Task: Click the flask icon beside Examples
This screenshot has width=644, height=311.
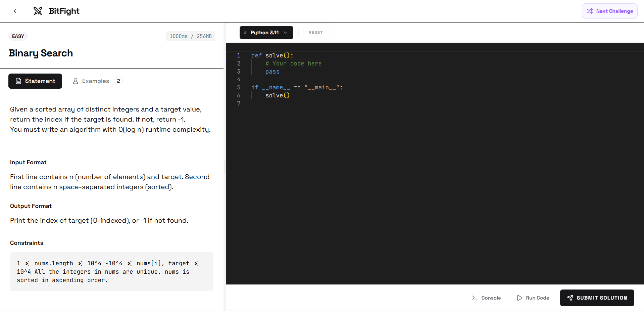Action: point(76,81)
